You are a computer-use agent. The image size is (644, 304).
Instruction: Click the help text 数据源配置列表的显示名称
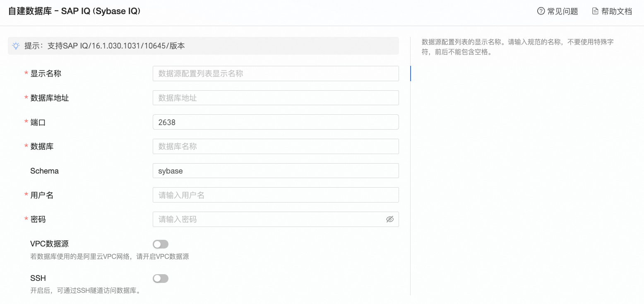[518, 47]
